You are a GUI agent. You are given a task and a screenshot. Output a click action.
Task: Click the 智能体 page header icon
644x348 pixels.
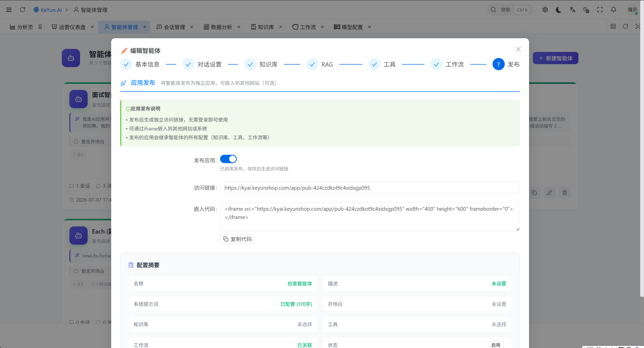71,58
